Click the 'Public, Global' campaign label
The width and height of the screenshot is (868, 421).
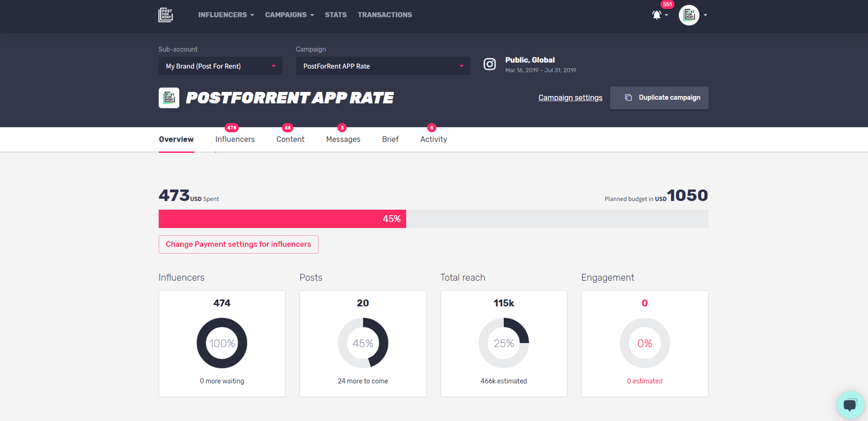(x=530, y=60)
